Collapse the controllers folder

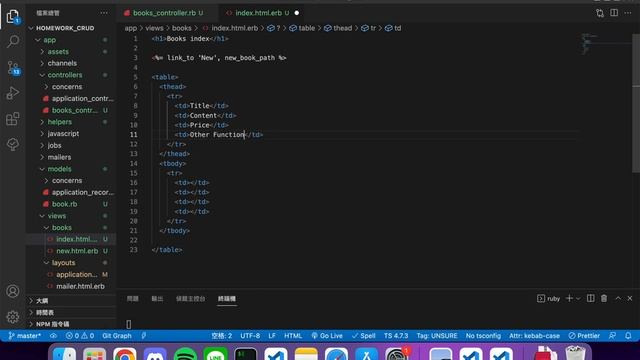(x=64, y=75)
